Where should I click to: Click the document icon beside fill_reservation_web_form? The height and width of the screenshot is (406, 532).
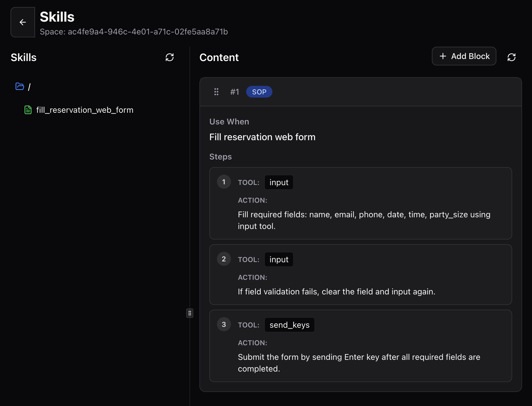28,110
